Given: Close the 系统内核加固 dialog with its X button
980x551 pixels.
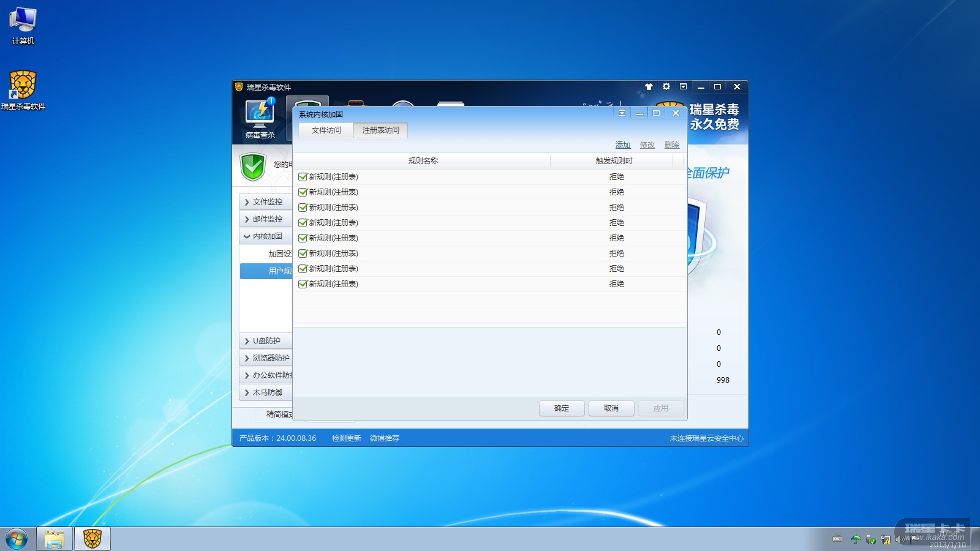Looking at the screenshot, I should pyautogui.click(x=676, y=113).
